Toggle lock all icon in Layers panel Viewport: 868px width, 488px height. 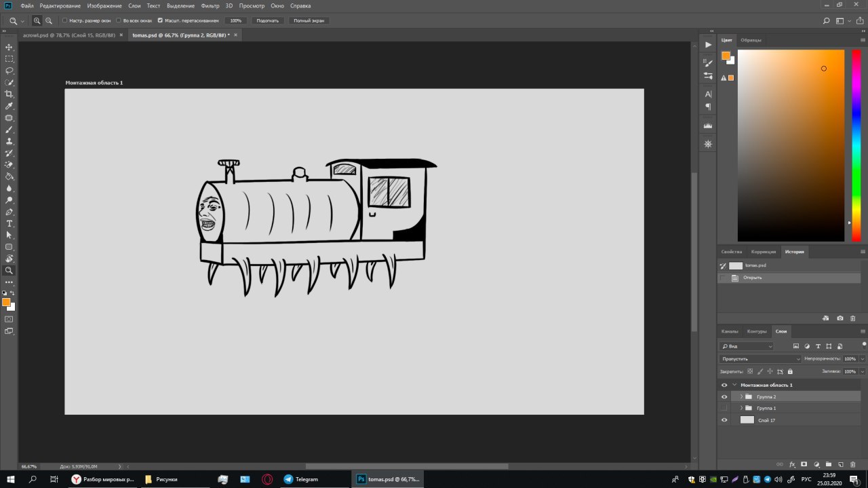791,371
